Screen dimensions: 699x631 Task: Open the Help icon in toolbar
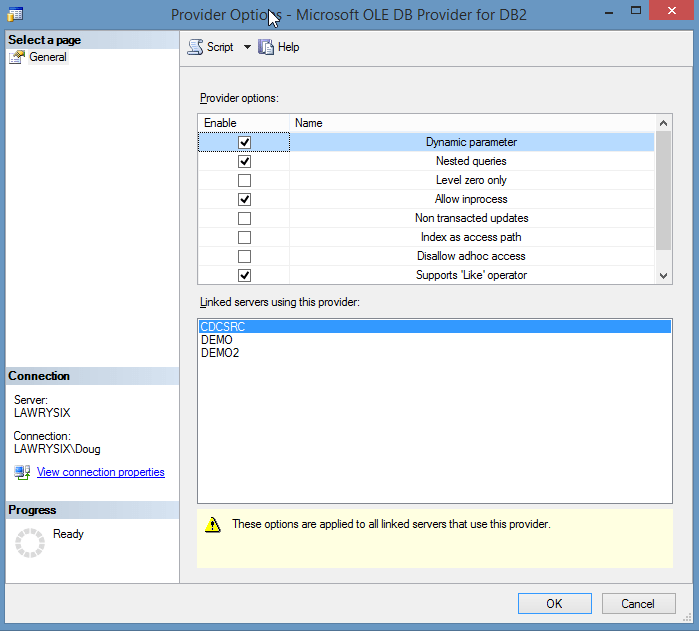(266, 47)
